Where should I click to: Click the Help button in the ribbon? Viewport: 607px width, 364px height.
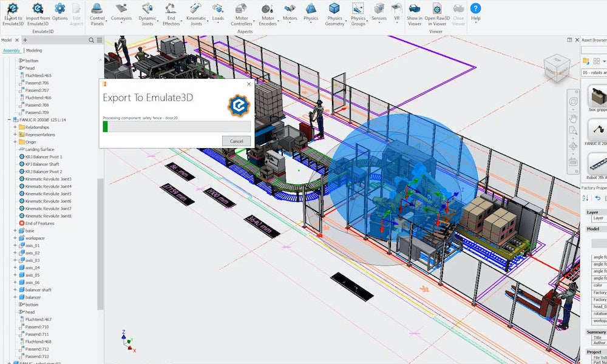(475, 12)
